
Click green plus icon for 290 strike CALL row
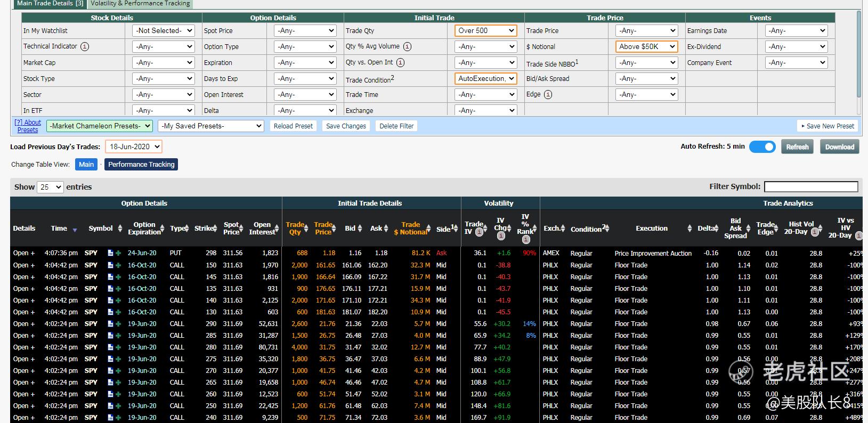coord(118,323)
